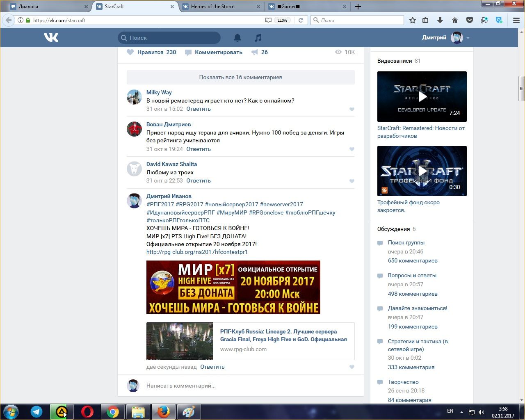The height and width of the screenshot is (420, 525).
Task: Like the Вован Дмитриев comment
Action: pyautogui.click(x=352, y=149)
